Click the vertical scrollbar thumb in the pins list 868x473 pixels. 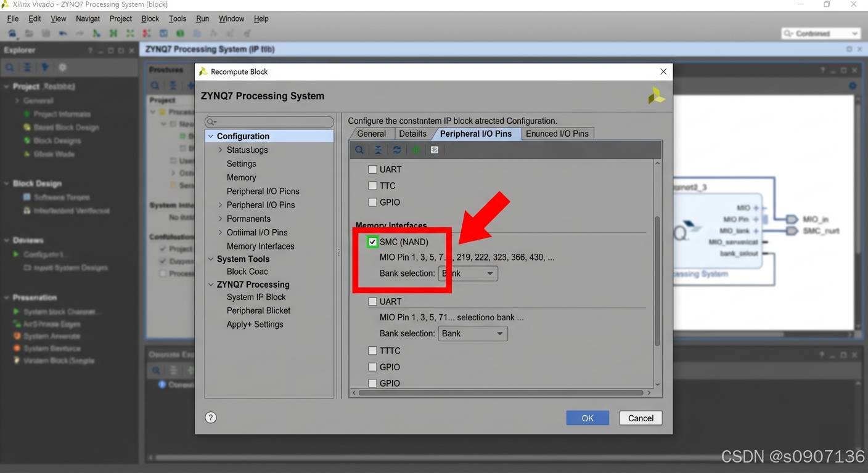[657, 280]
